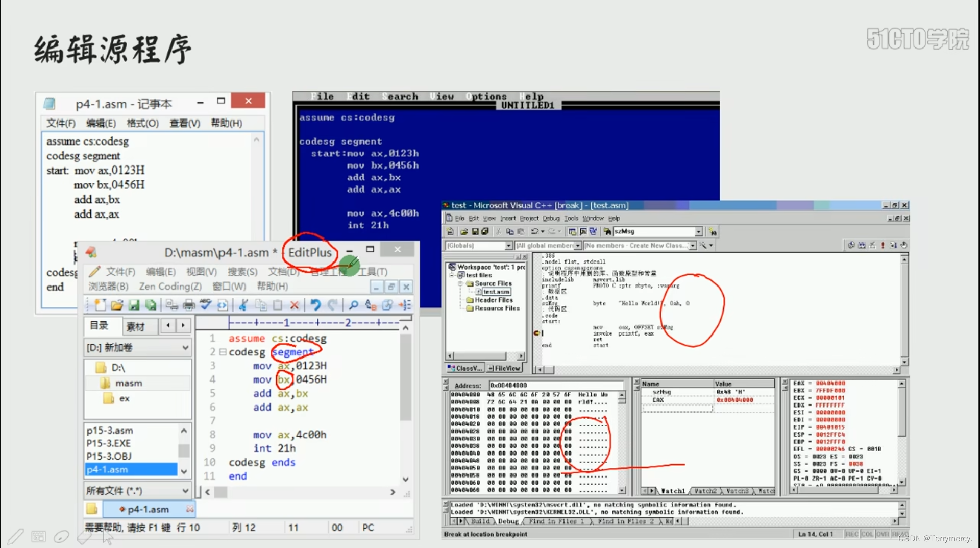
Task: Open Find using the magnifier icon in EditPlus
Action: click(353, 304)
